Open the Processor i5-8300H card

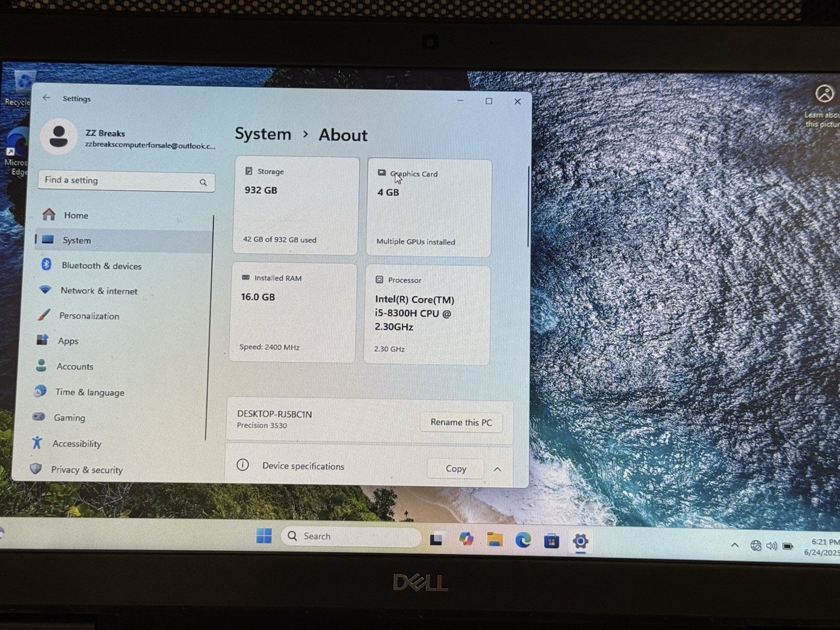427,315
